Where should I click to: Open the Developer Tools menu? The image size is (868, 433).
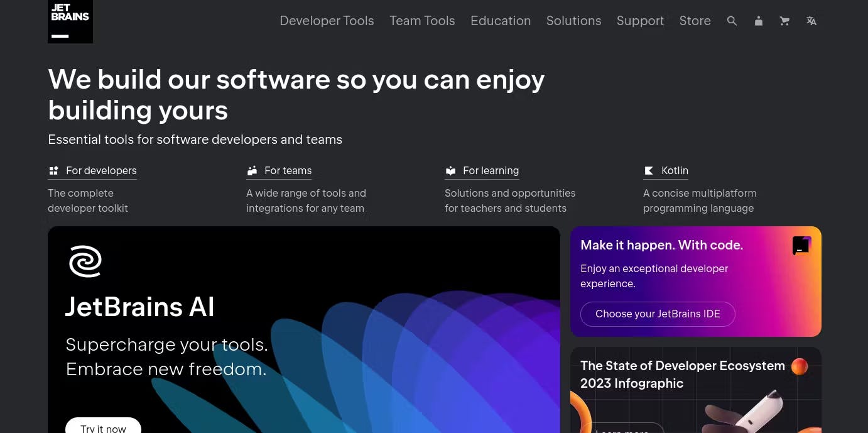[327, 21]
